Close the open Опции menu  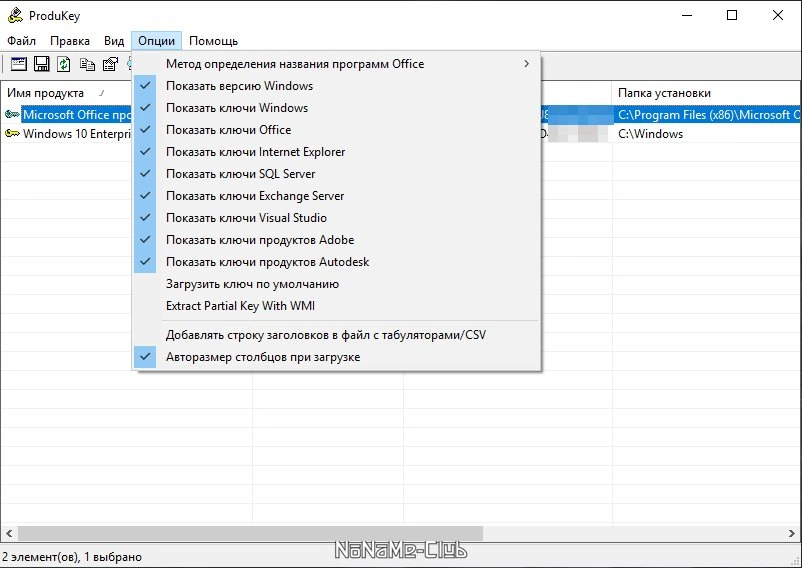(157, 41)
